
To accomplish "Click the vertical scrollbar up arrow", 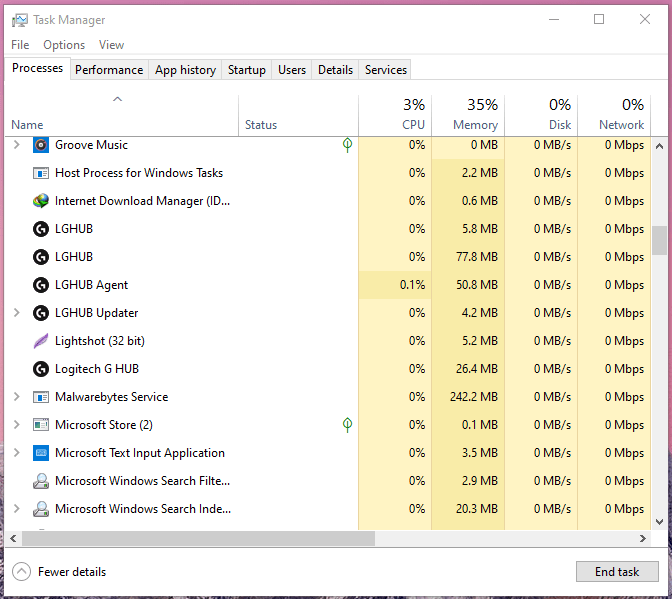I will (660, 147).
